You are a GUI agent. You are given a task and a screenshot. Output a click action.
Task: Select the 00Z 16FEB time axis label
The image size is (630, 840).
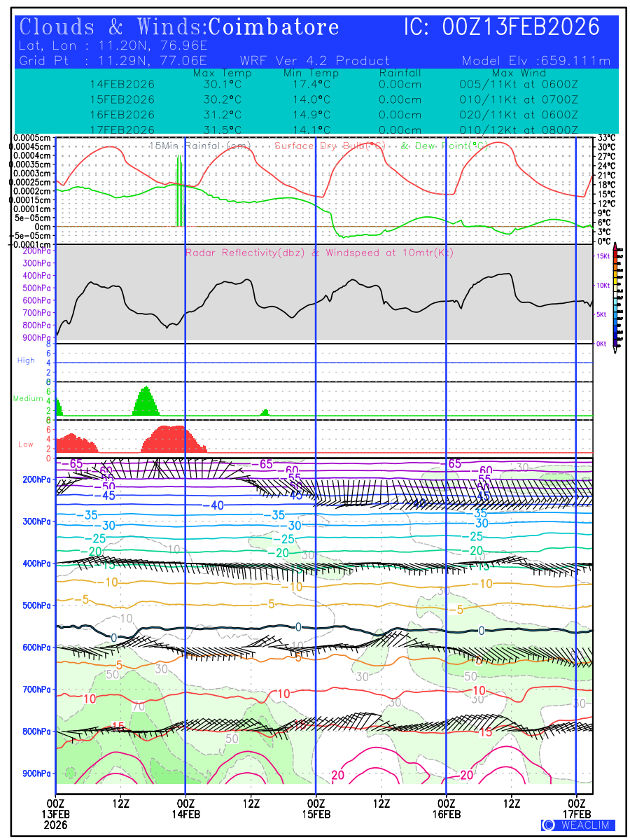tap(446, 808)
